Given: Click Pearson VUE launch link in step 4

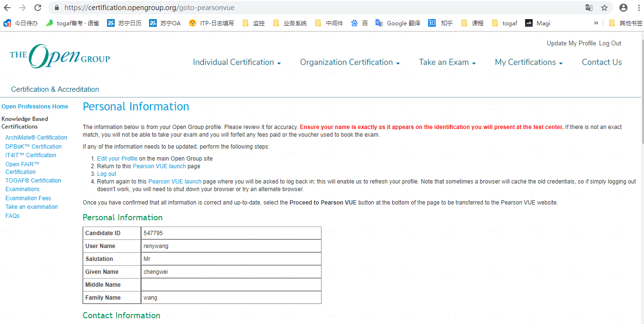Looking at the screenshot, I should click(175, 182).
